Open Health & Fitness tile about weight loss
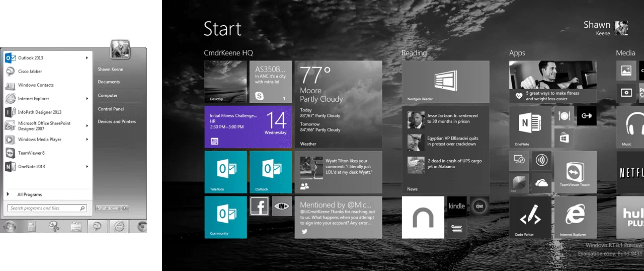 tap(553, 82)
